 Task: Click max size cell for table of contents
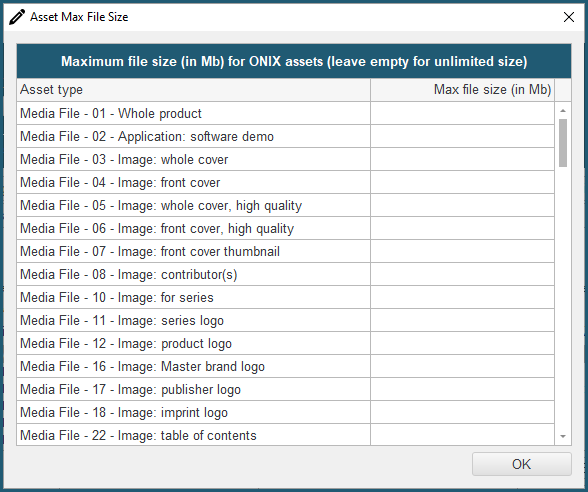(x=462, y=435)
